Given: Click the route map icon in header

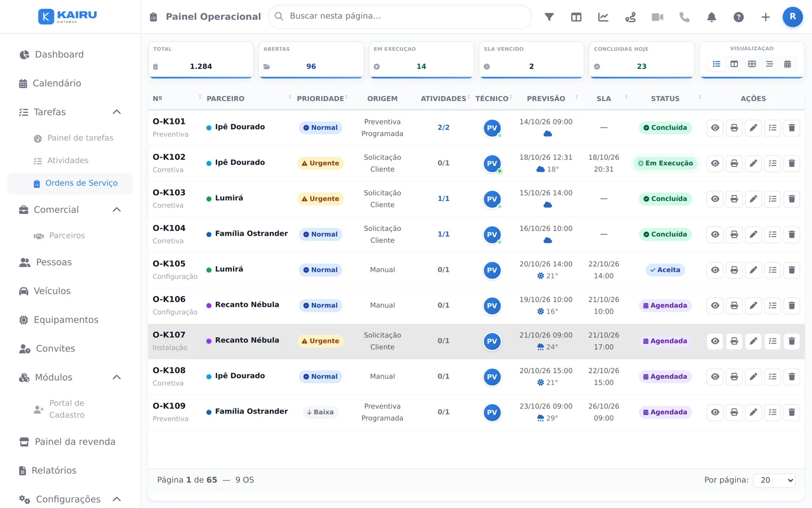Looking at the screenshot, I should tap(630, 17).
